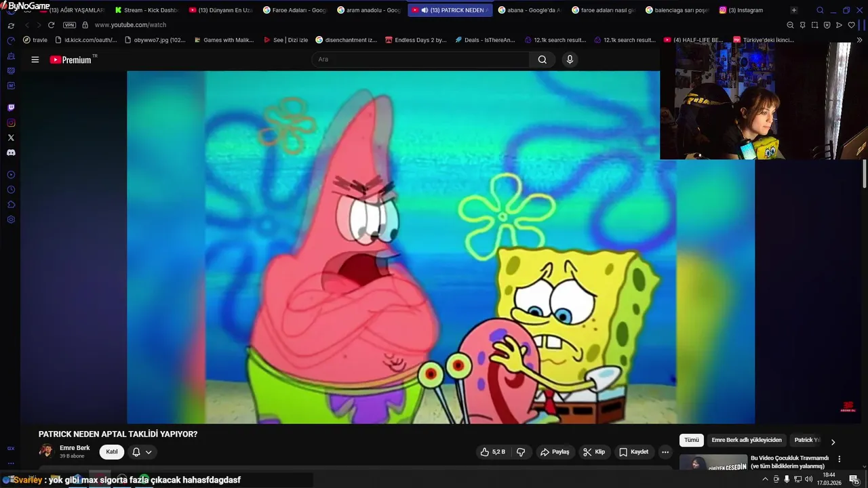Start voice search with microphone icon

click(x=570, y=60)
